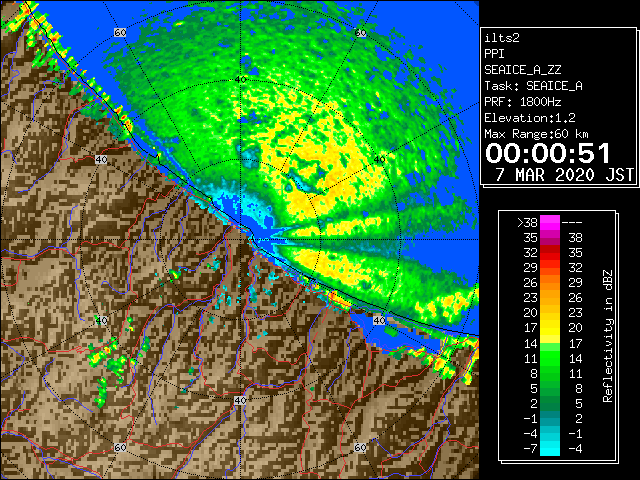Click the south '40' range ring label
This screenshot has width=640, height=480.
(x=240, y=400)
